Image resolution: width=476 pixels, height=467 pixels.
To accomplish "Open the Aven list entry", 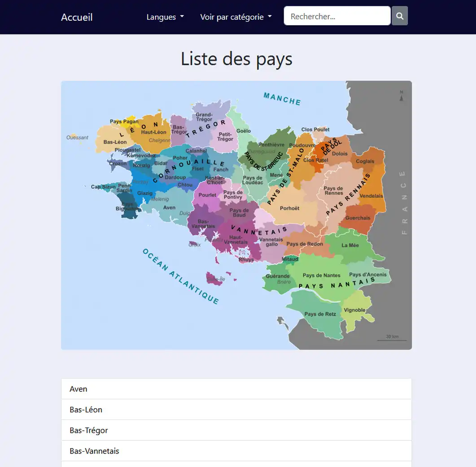I will pos(236,389).
